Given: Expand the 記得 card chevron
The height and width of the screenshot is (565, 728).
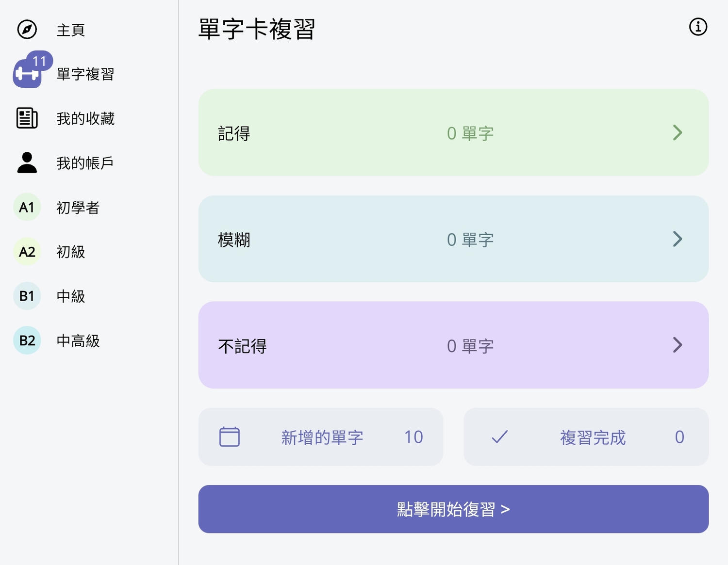Looking at the screenshot, I should 678,132.
